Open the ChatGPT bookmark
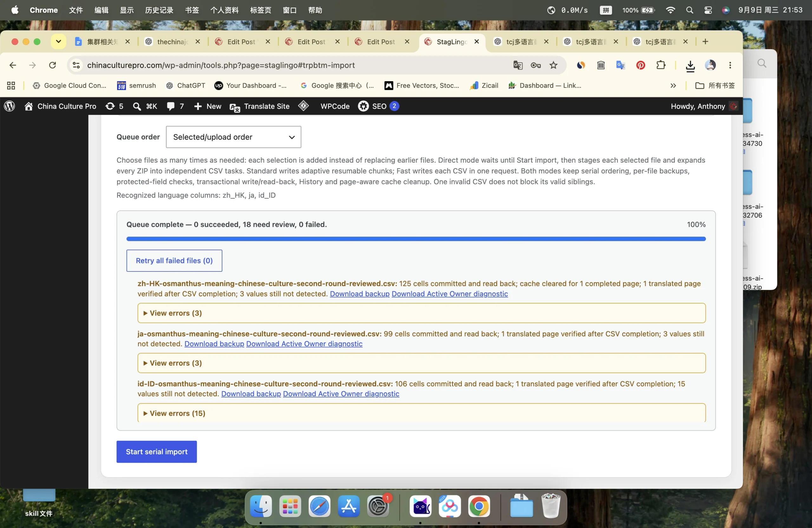 coord(186,86)
